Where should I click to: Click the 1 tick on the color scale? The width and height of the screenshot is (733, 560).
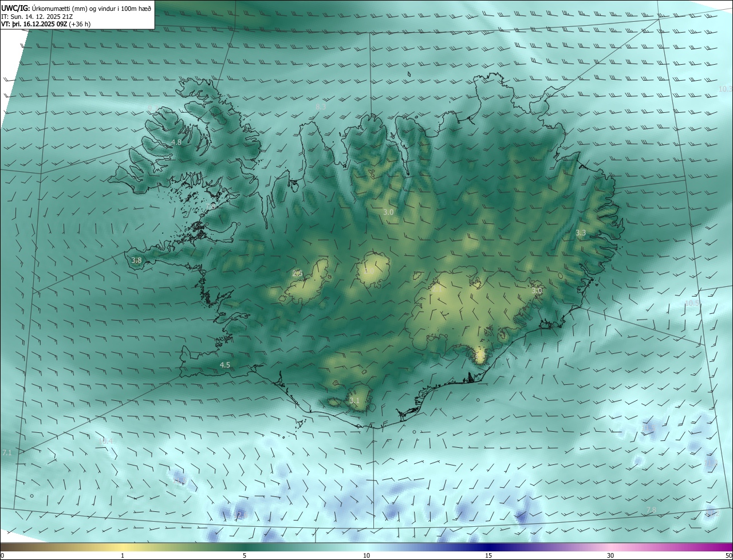(123, 555)
